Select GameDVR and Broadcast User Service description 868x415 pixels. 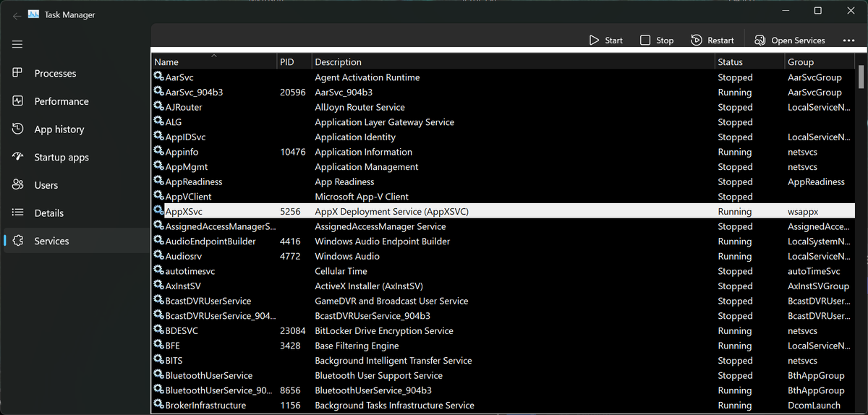click(x=391, y=301)
